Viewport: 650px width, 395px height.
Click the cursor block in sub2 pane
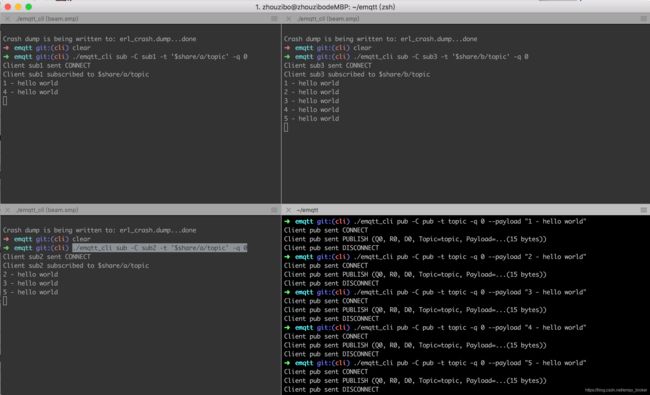click(5, 301)
